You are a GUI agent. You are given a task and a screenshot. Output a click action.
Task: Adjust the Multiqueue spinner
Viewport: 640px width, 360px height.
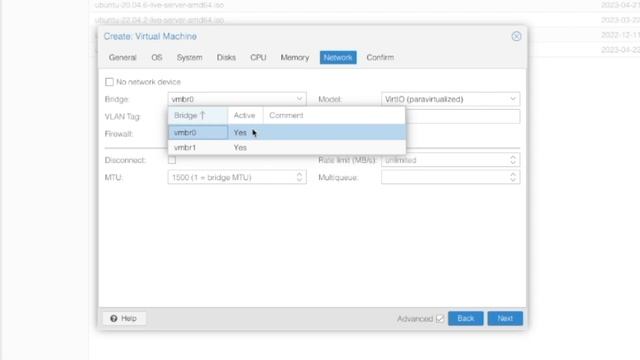click(x=513, y=177)
